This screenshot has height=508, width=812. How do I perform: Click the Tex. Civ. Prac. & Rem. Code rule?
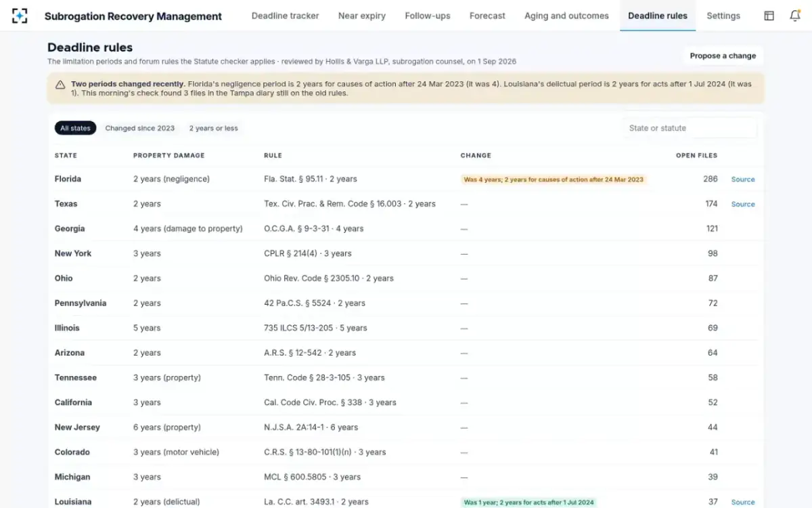pyautogui.click(x=350, y=204)
